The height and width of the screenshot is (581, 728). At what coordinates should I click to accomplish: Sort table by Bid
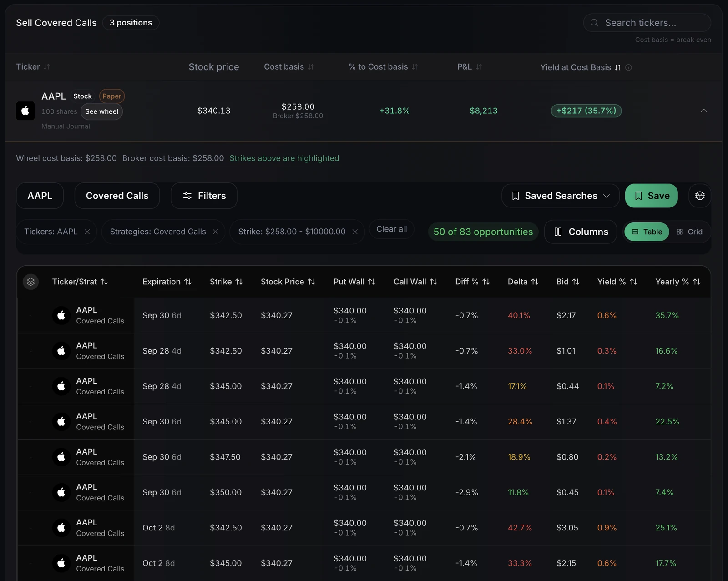(x=568, y=282)
